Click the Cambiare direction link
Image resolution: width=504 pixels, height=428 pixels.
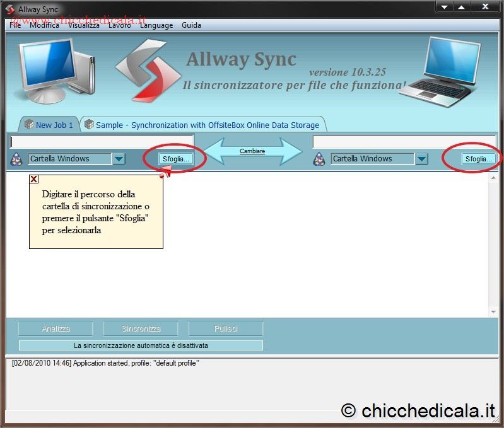point(252,151)
